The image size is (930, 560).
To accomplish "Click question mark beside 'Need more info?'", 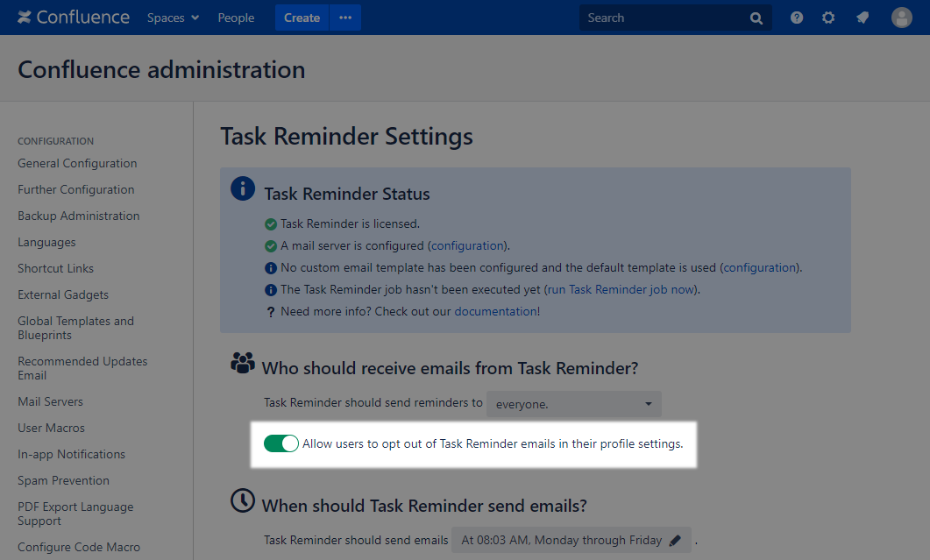I will (271, 312).
